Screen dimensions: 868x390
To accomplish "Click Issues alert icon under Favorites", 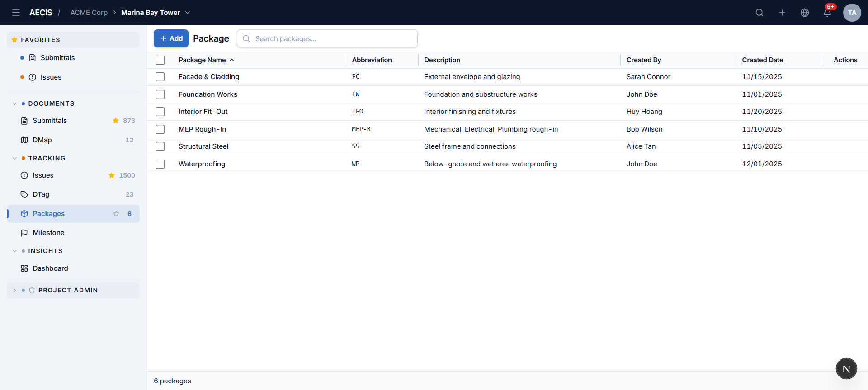I will click(x=33, y=77).
